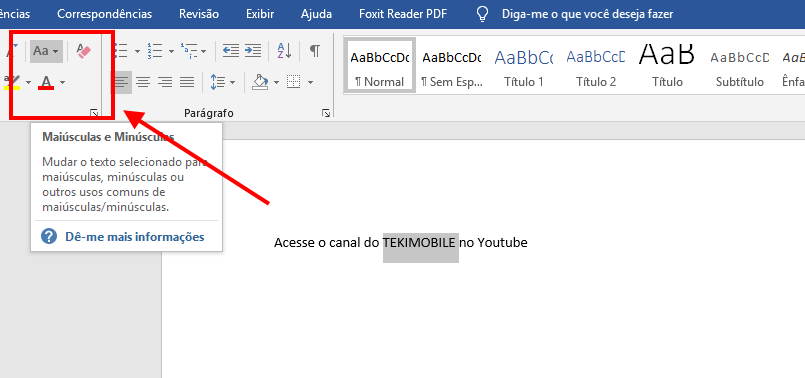Click the Decrease Indent icon
The image size is (805, 378).
point(231,51)
